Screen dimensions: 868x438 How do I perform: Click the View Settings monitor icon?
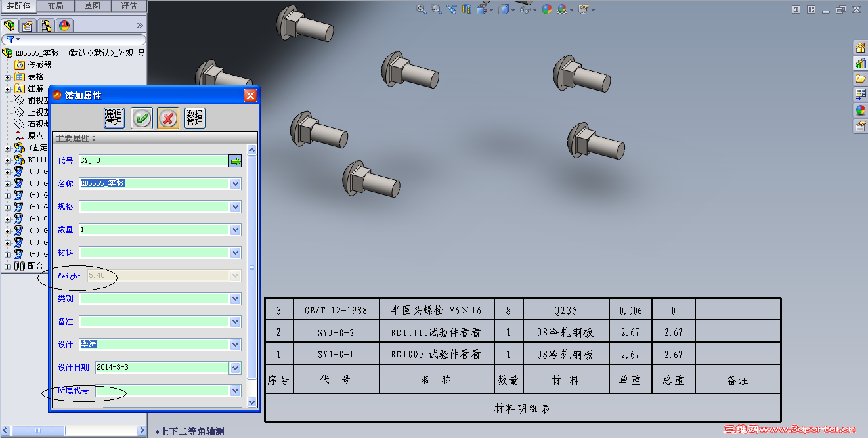pos(584,9)
